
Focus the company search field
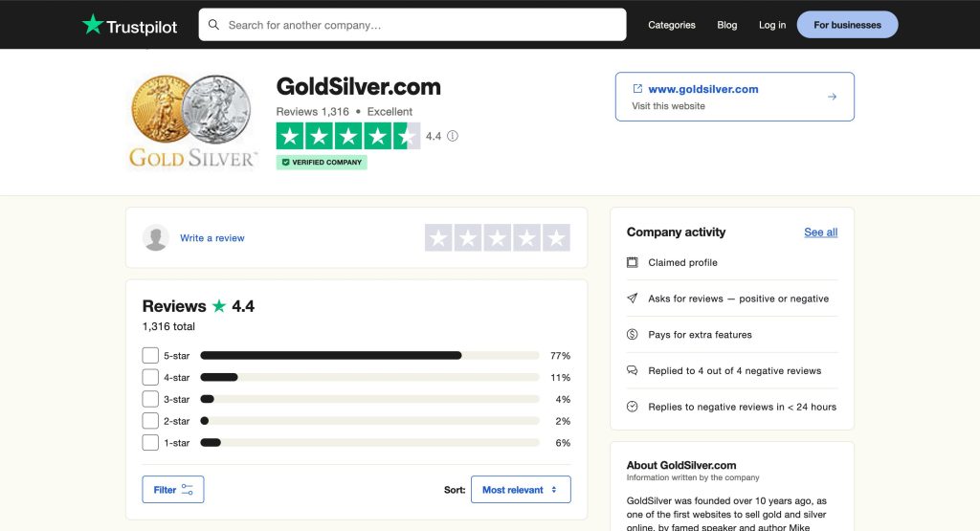click(421, 25)
